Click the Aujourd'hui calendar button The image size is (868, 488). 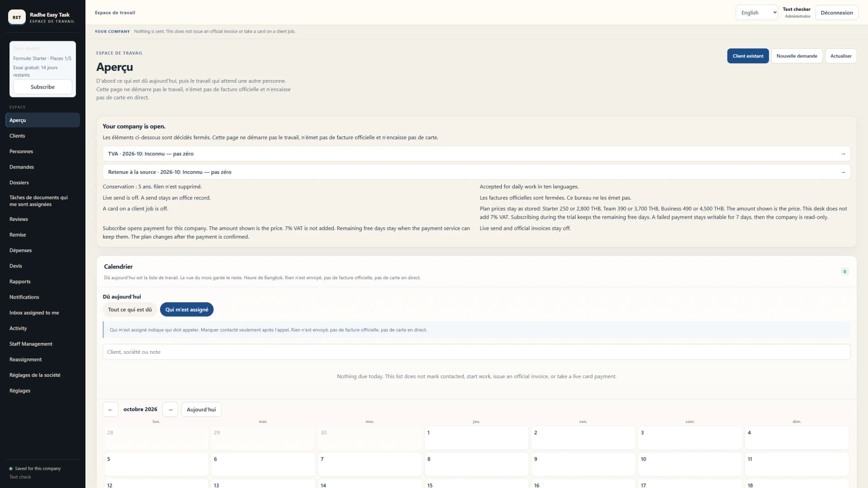tap(201, 409)
